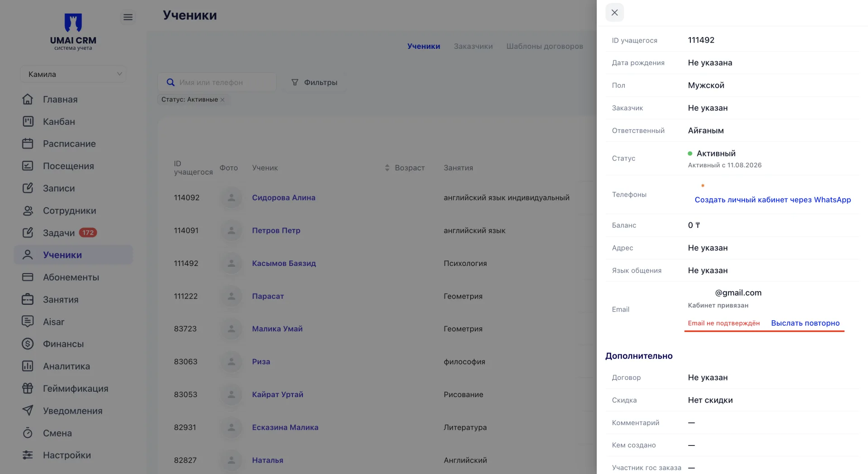
Task: Open the Уведомления paper plane icon
Action: (x=28, y=411)
